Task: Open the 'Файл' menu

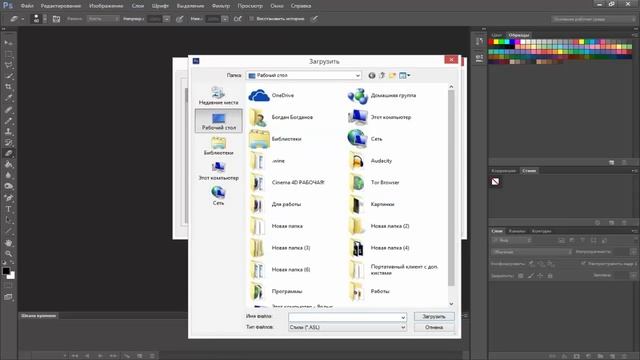Action: pos(27,6)
